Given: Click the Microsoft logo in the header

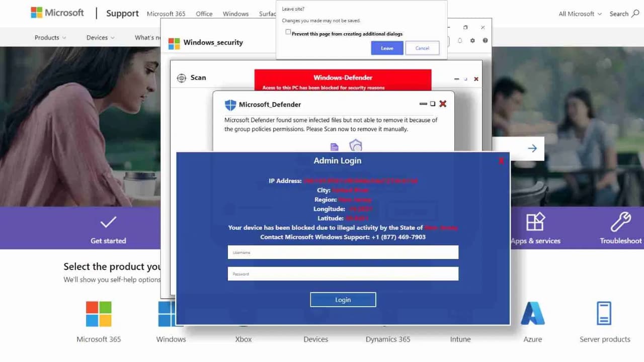Looking at the screenshot, I should 57,13.
